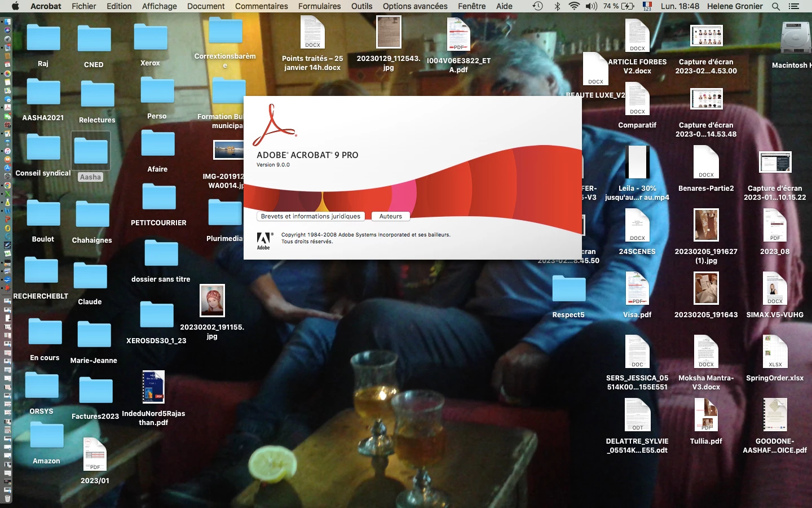Select the Boulot folder
The width and height of the screenshot is (812, 508).
(x=43, y=214)
